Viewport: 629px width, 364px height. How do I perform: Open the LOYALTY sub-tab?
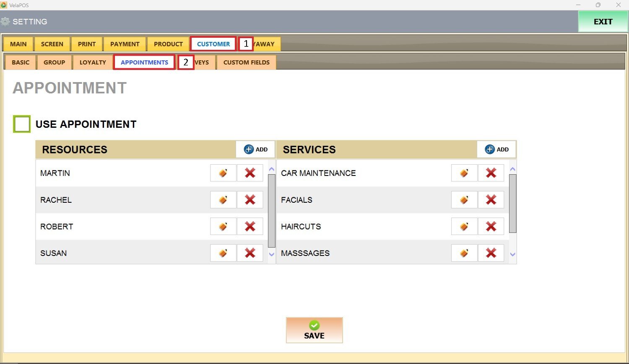(93, 62)
